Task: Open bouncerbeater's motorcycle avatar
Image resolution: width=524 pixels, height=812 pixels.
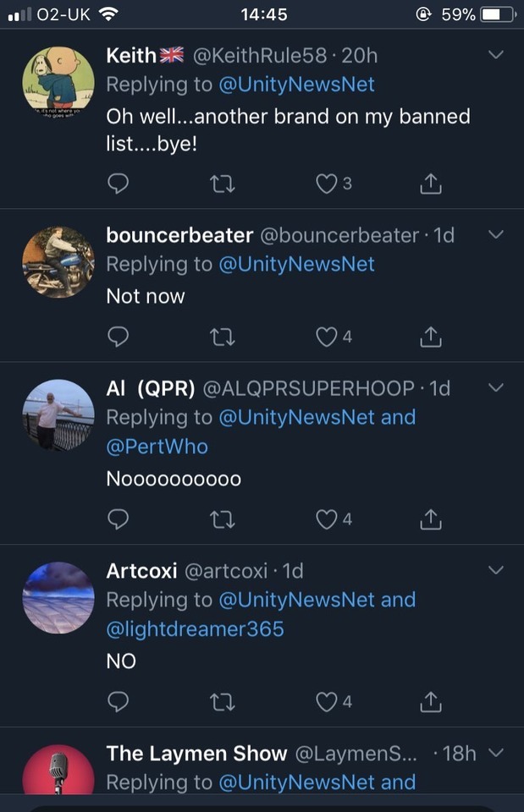Action: coord(58,262)
